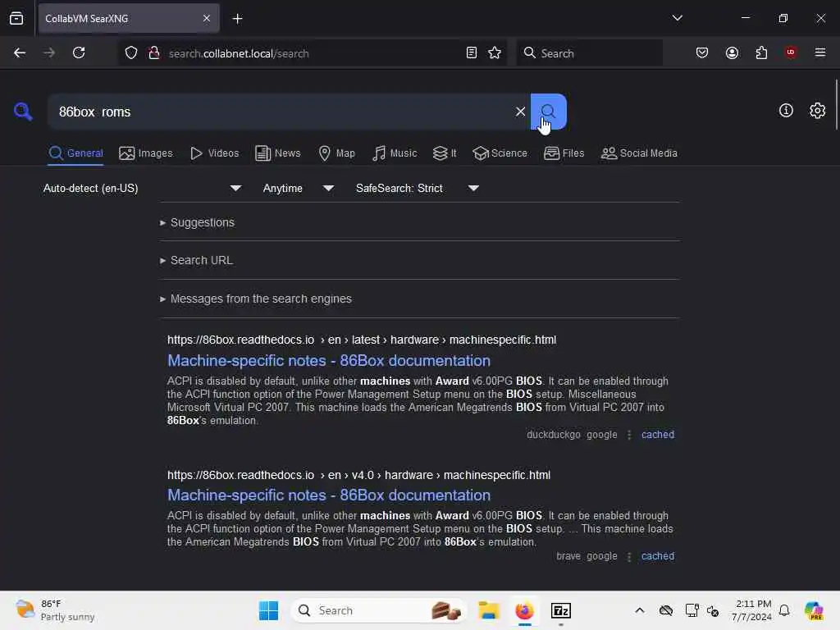Click the Firefox toolbar Search box
The width and height of the screenshot is (840, 630).
(589, 53)
